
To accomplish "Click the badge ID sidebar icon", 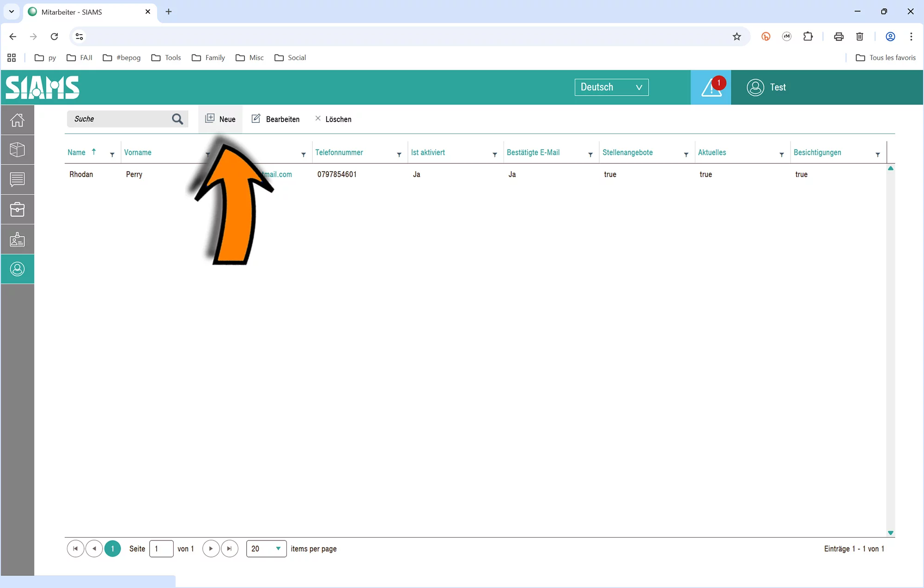I will (17, 239).
